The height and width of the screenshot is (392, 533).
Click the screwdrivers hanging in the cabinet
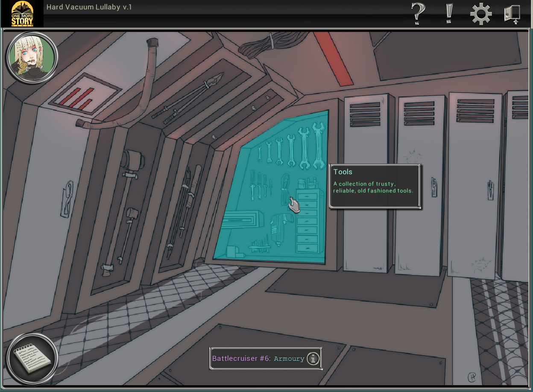point(261,184)
